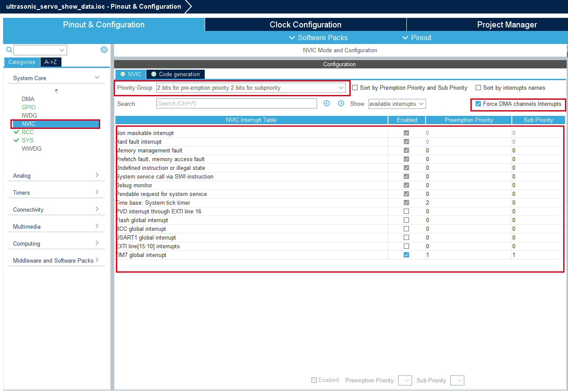Open the Software Packs menu
This screenshot has width=568, height=392.
(x=318, y=37)
